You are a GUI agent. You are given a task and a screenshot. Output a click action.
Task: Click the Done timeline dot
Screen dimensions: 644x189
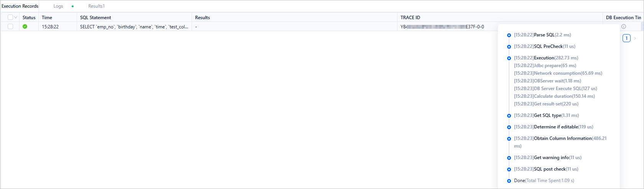pos(509,181)
